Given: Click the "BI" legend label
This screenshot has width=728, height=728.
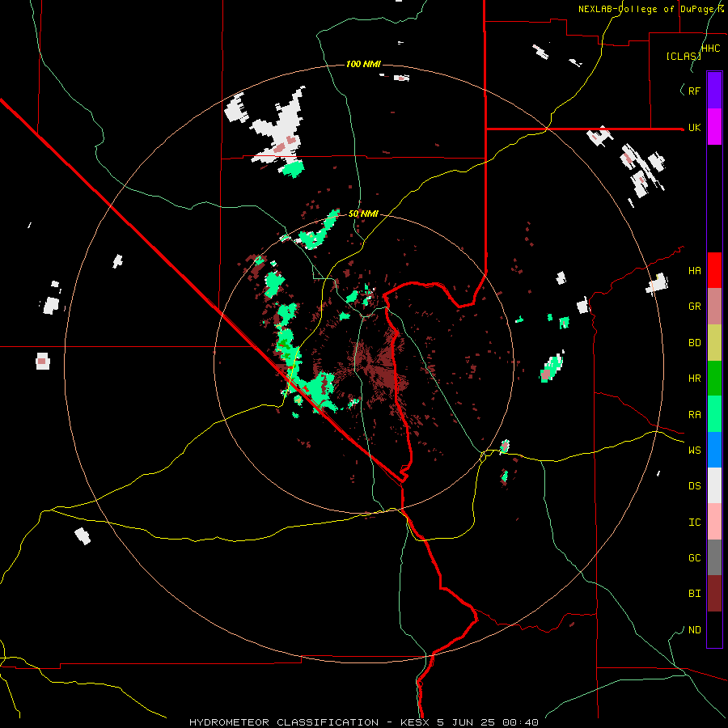Looking at the screenshot, I should pyautogui.click(x=694, y=594).
